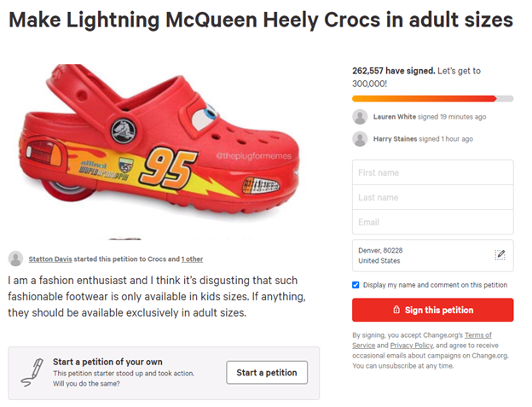Click the Start a petition button
Viewport: 532px width, 407px height.
[267, 373]
